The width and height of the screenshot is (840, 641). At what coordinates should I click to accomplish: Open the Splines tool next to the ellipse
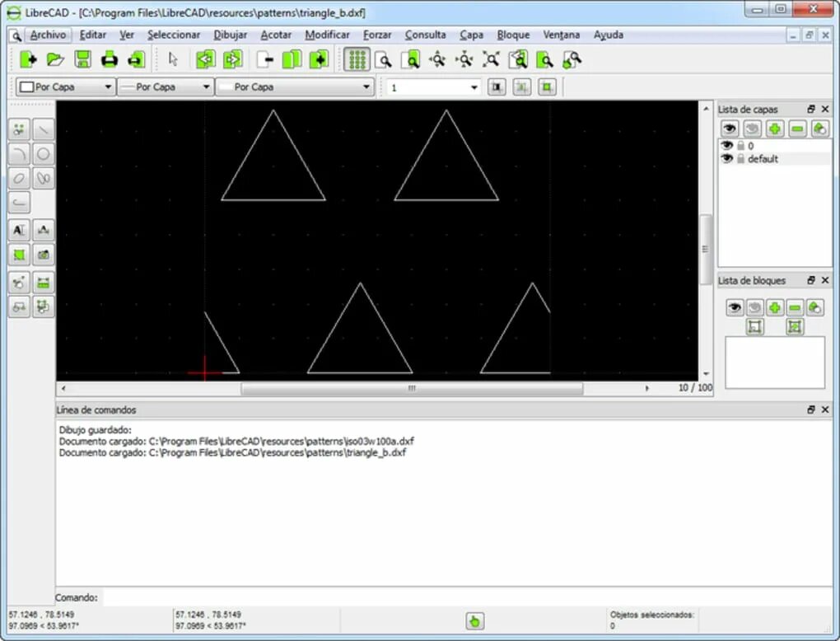(x=44, y=178)
